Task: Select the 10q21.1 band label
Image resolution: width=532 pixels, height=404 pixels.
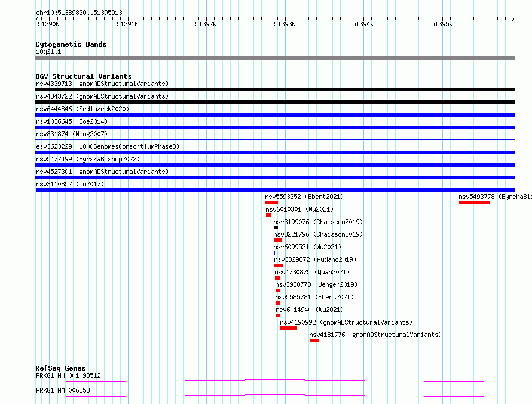Action: tap(48, 51)
